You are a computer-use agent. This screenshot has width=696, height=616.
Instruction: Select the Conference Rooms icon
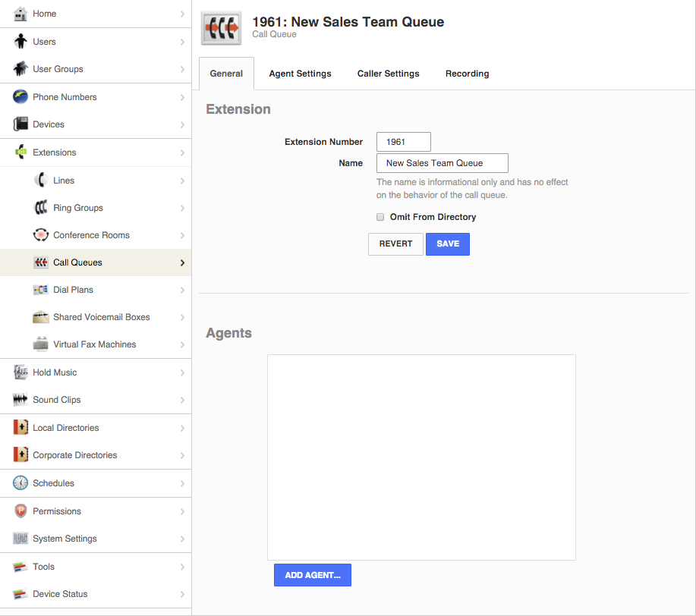[42, 234]
